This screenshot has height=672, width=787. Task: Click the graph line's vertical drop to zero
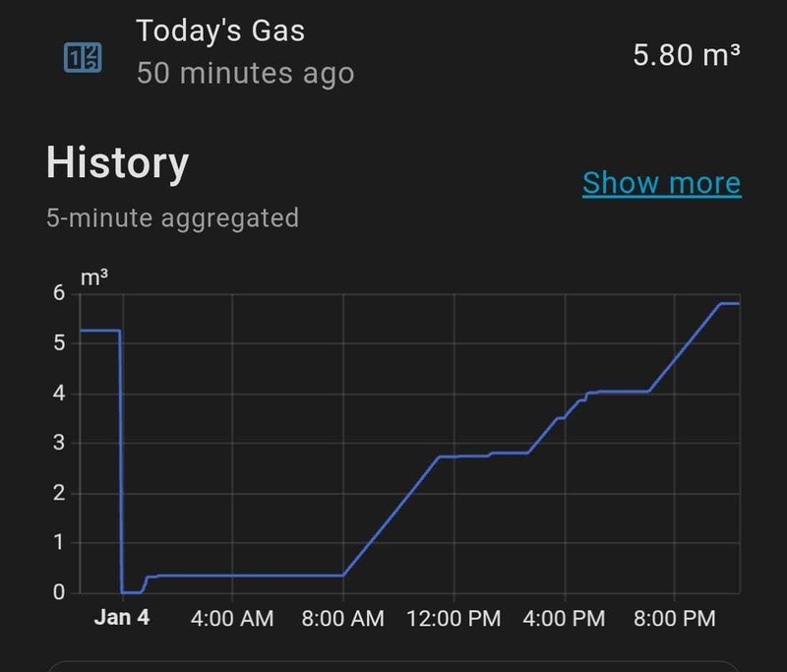click(x=120, y=462)
